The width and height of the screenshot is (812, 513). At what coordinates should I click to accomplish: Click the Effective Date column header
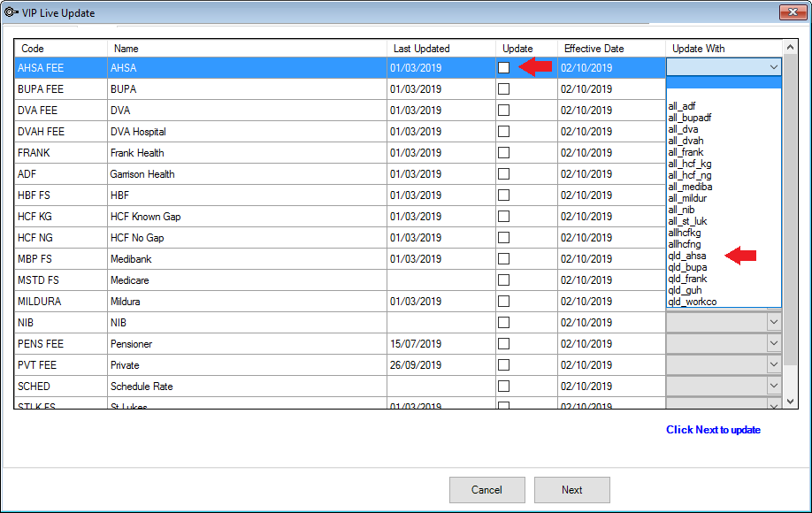(x=611, y=48)
